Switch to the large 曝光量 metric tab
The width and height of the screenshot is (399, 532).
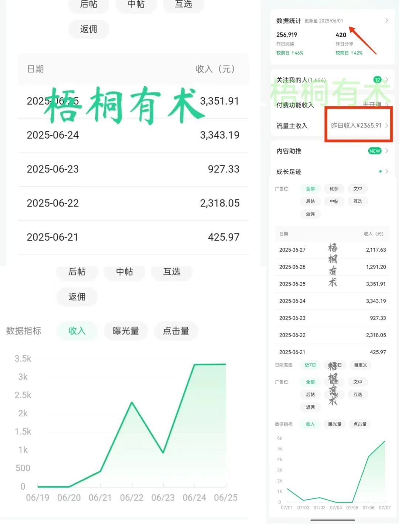click(x=126, y=331)
